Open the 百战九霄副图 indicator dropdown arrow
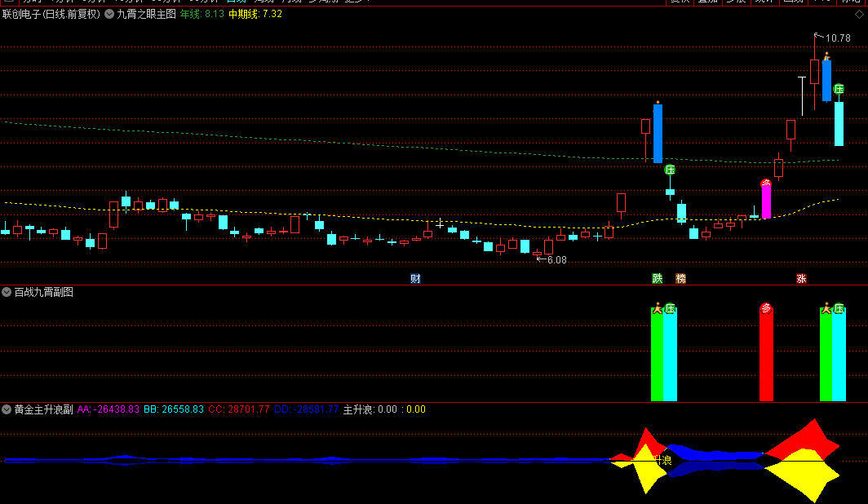Image resolution: width=868 pixels, height=504 pixels. tap(7, 292)
